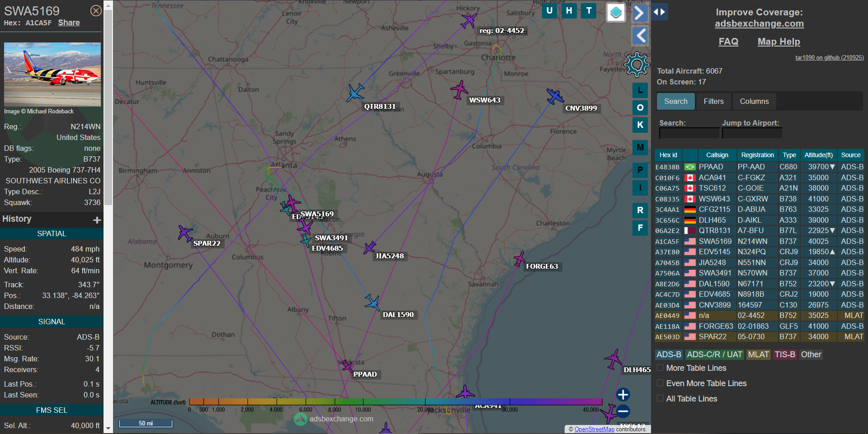
Task: Select WSW643 aircraft icon on the map
Action: point(459,90)
